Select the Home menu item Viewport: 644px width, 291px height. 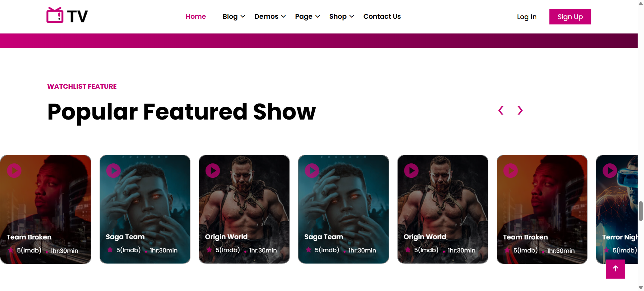[x=196, y=16]
